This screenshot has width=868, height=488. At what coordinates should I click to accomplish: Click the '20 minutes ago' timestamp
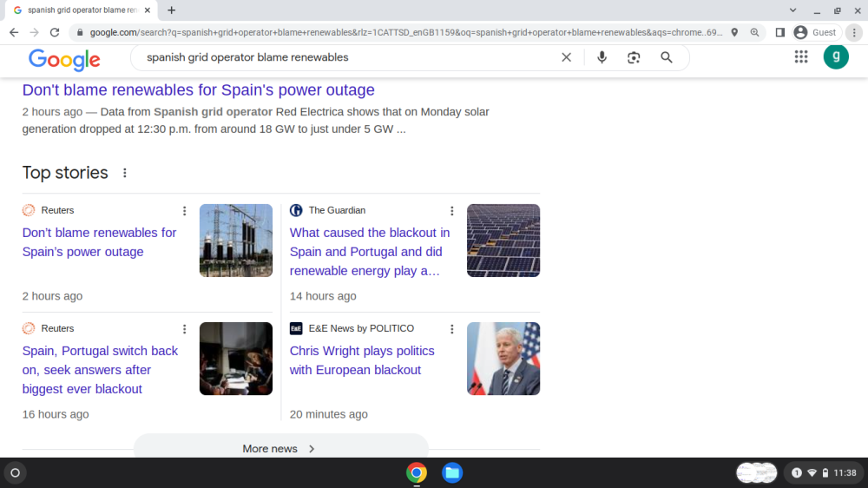click(x=328, y=414)
